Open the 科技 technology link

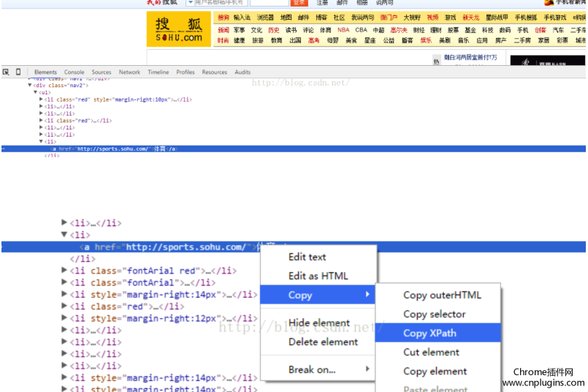coord(487,30)
